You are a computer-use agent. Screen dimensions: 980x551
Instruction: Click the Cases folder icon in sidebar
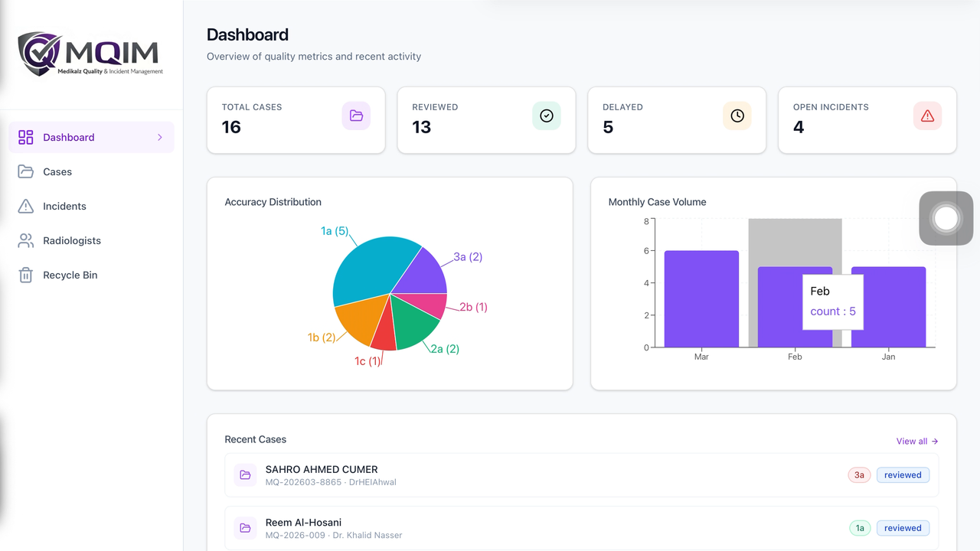pos(26,171)
